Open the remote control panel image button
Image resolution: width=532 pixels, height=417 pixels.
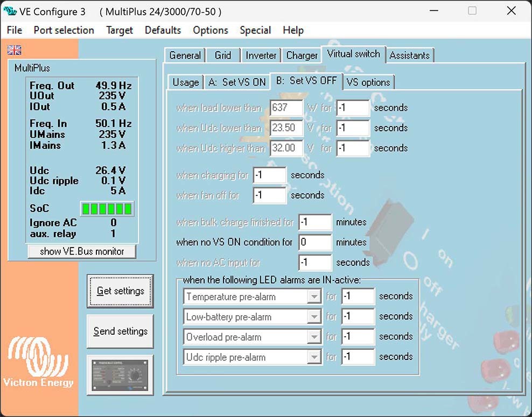(x=120, y=375)
